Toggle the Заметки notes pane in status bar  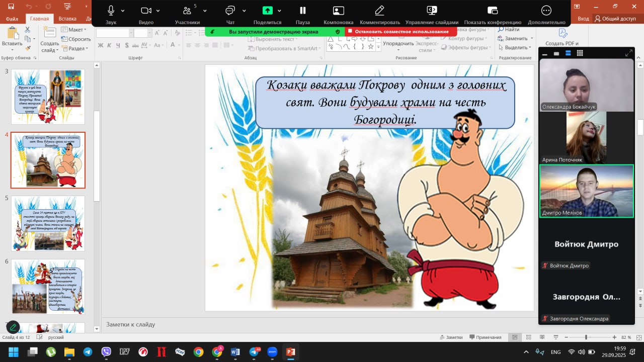tap(450, 337)
